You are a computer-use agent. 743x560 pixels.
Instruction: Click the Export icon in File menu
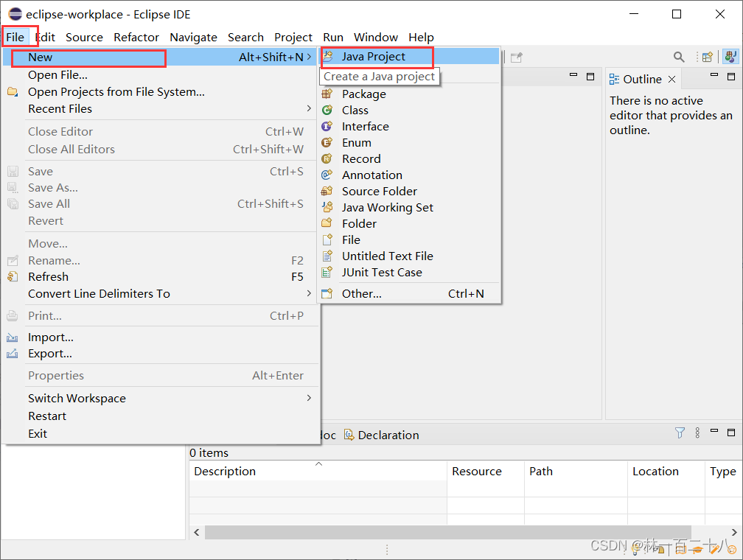(13, 354)
